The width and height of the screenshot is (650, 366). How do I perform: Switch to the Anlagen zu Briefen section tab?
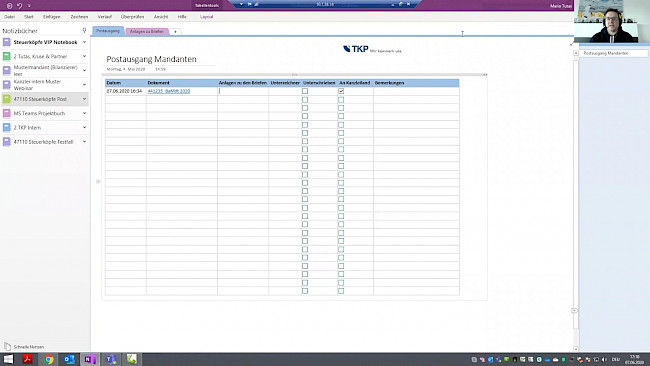pos(147,32)
